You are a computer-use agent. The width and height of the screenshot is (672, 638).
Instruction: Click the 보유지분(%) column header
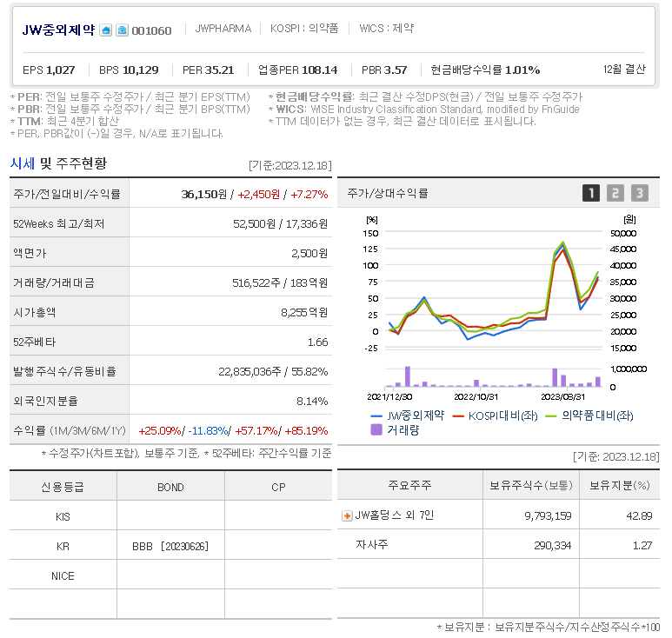(620, 486)
